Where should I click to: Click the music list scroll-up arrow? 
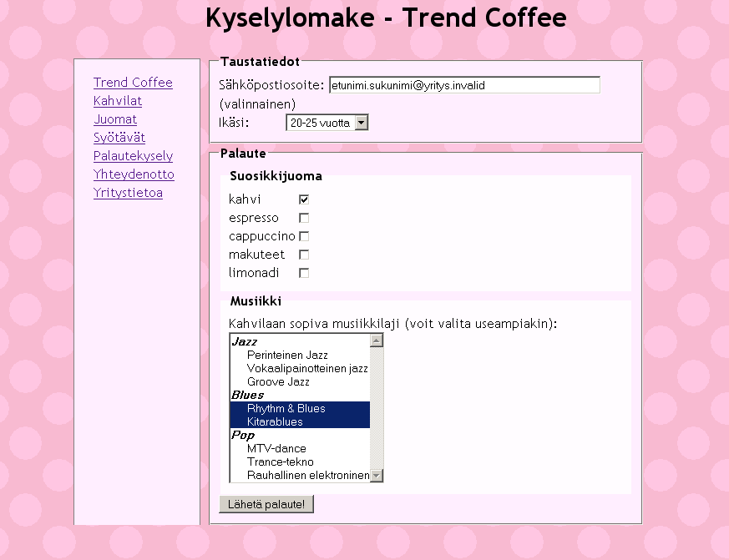[377, 341]
